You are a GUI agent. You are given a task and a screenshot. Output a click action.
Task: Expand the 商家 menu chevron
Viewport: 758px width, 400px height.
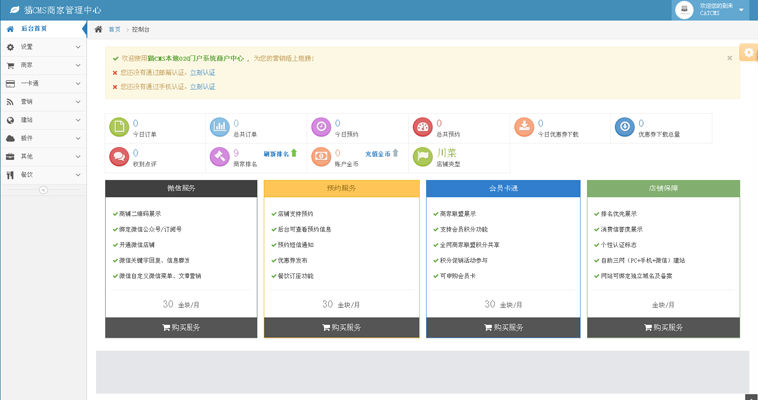pyautogui.click(x=78, y=65)
